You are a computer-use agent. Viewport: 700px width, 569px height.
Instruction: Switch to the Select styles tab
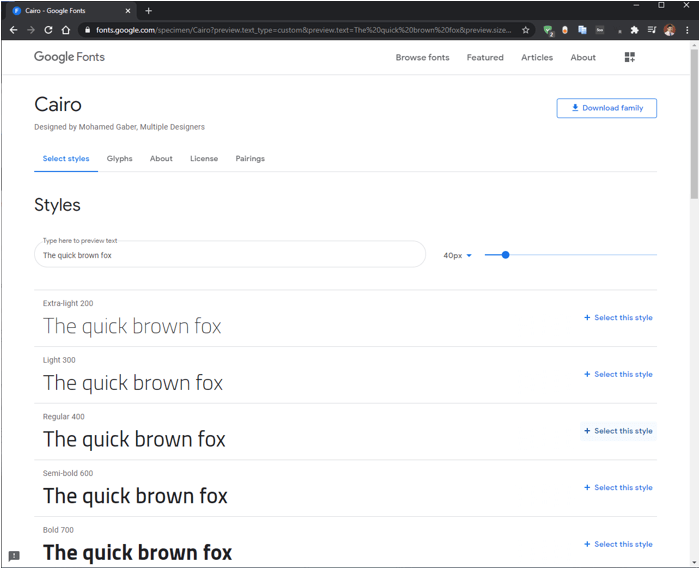(66, 158)
